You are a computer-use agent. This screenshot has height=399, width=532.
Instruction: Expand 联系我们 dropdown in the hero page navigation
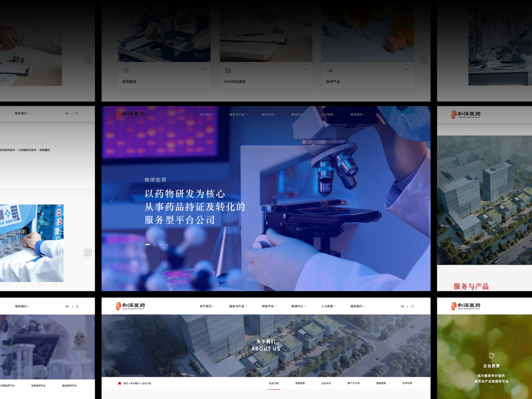click(x=358, y=114)
